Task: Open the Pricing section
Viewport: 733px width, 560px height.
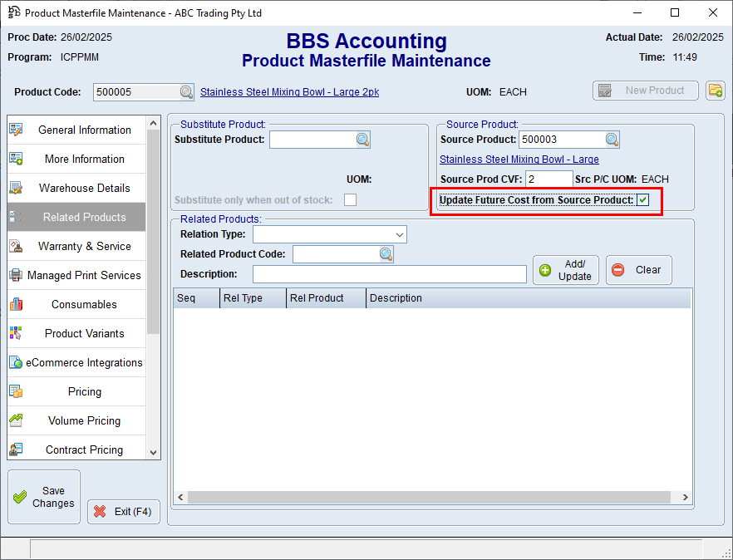Action: pyautogui.click(x=84, y=391)
